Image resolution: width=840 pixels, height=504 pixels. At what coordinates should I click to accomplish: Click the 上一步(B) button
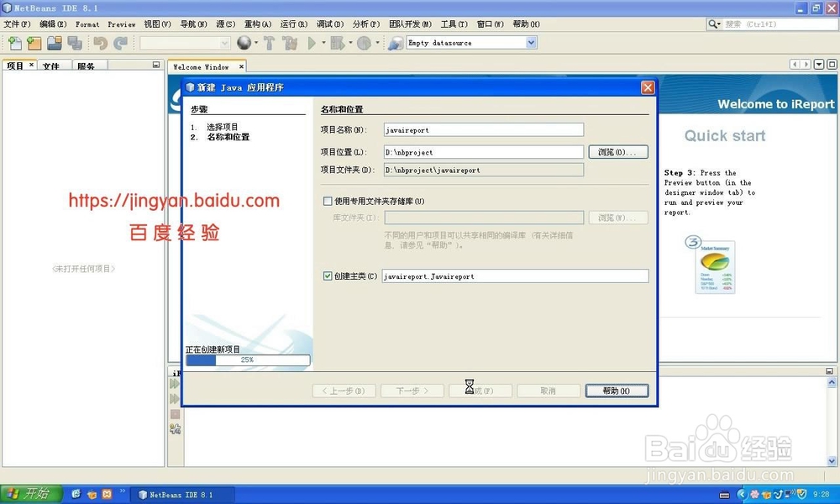(x=344, y=391)
